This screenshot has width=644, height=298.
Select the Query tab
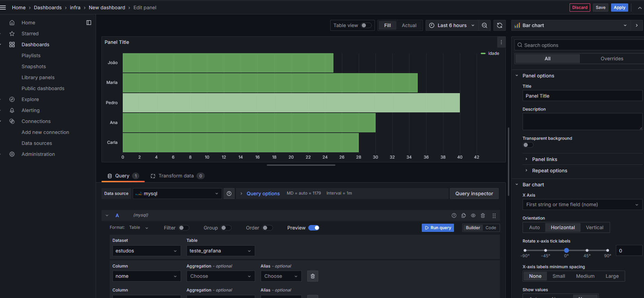[123, 176]
